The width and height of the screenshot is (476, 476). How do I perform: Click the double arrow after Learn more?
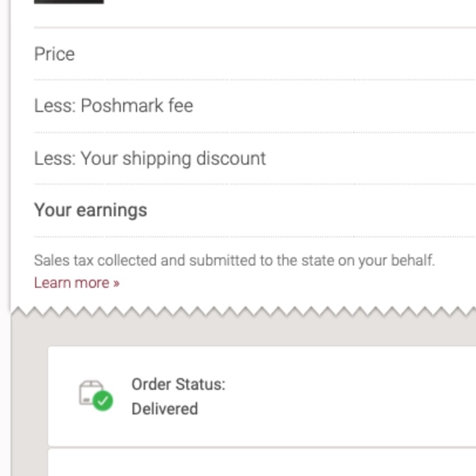coord(117,283)
